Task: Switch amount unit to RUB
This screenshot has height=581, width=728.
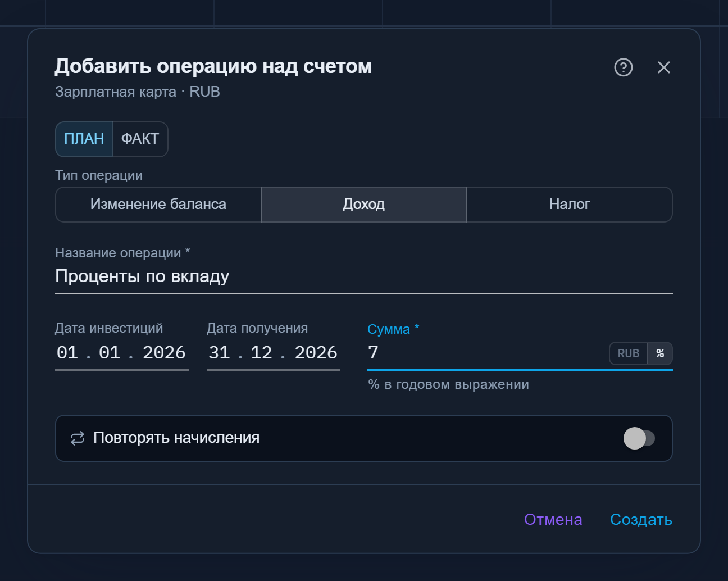Action: (629, 353)
